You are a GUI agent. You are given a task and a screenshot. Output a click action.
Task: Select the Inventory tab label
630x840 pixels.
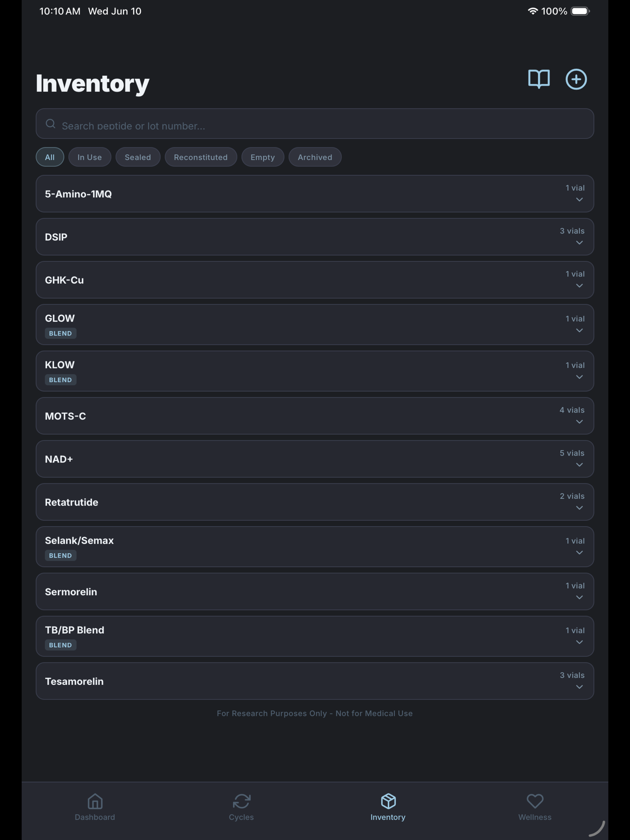click(388, 817)
